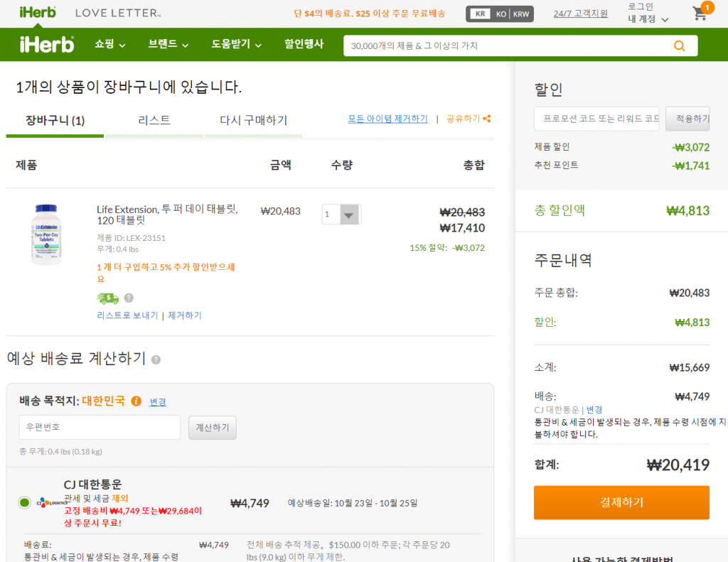
Task: Click 제거하기 link for the product
Action: [184, 315]
